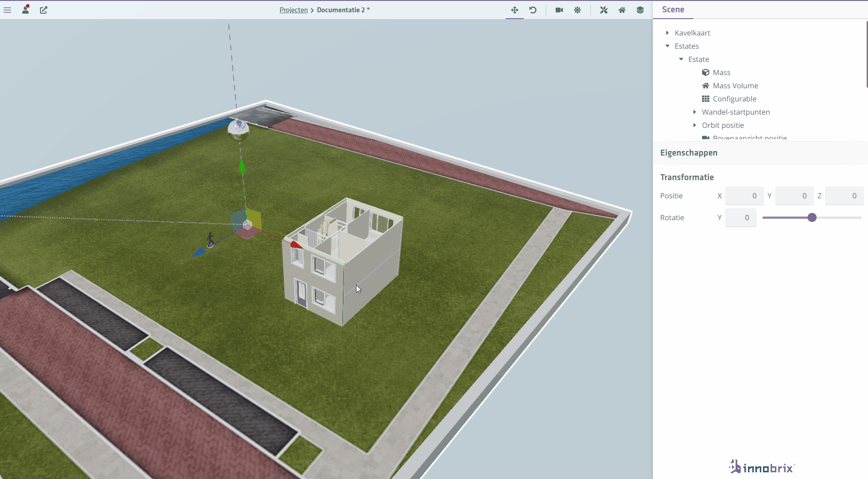Collapse the Estates tree node
Image resolution: width=868 pixels, height=479 pixels.
(667, 46)
